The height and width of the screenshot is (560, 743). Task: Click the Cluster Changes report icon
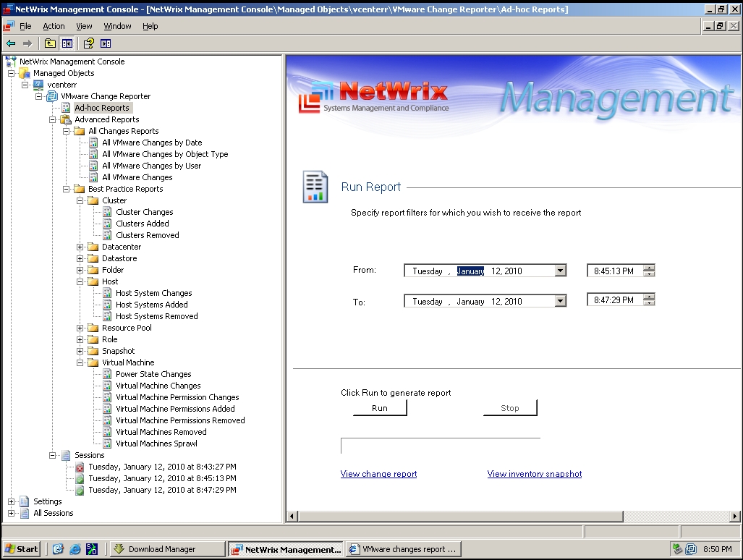[x=108, y=212]
